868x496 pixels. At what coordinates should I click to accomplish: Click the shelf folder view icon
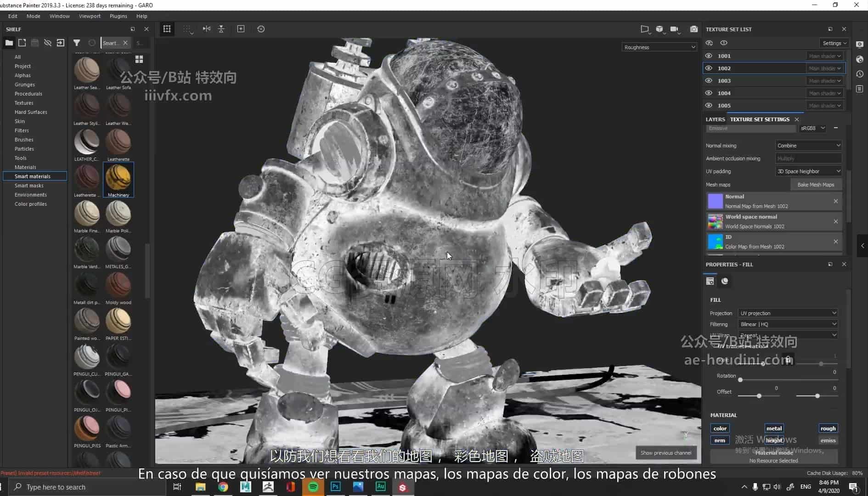coord(9,43)
